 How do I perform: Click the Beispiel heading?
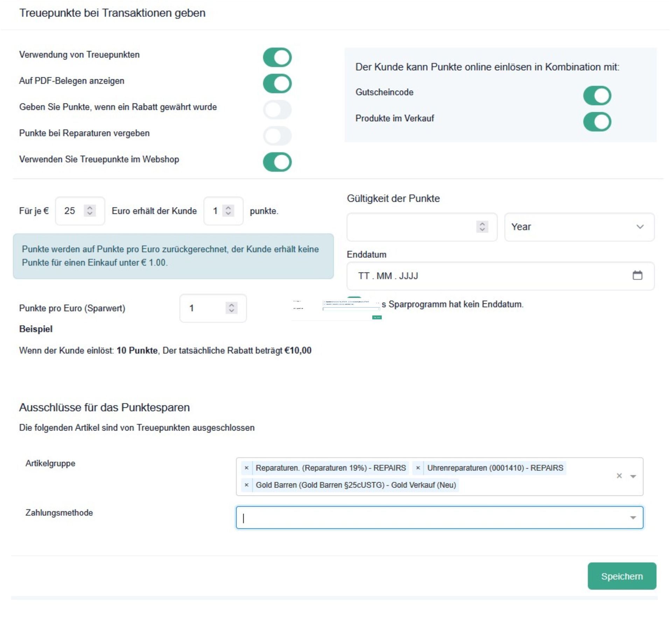36,329
